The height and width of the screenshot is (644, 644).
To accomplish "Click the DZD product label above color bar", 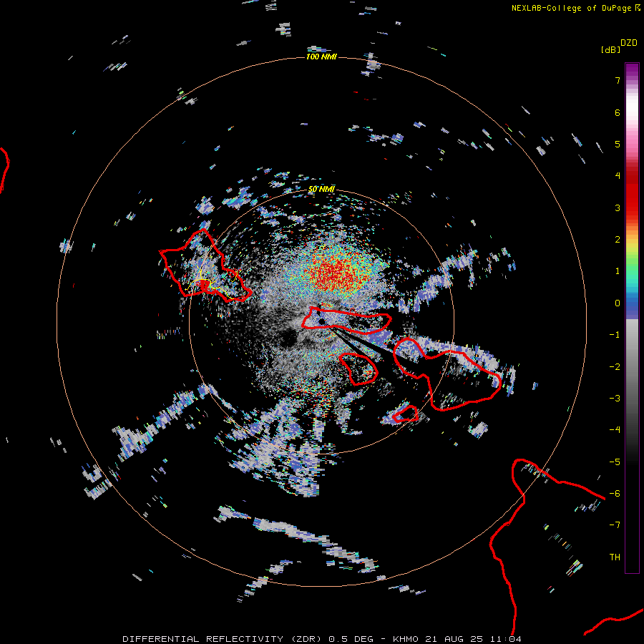I will tap(629, 43).
